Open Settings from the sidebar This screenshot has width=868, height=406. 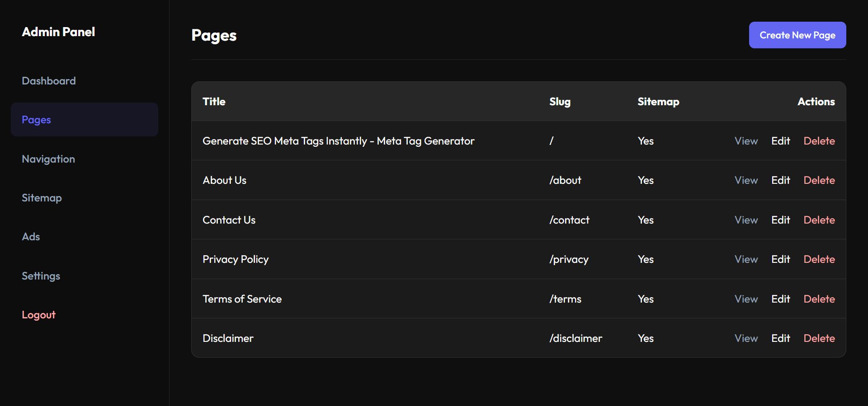click(x=41, y=276)
